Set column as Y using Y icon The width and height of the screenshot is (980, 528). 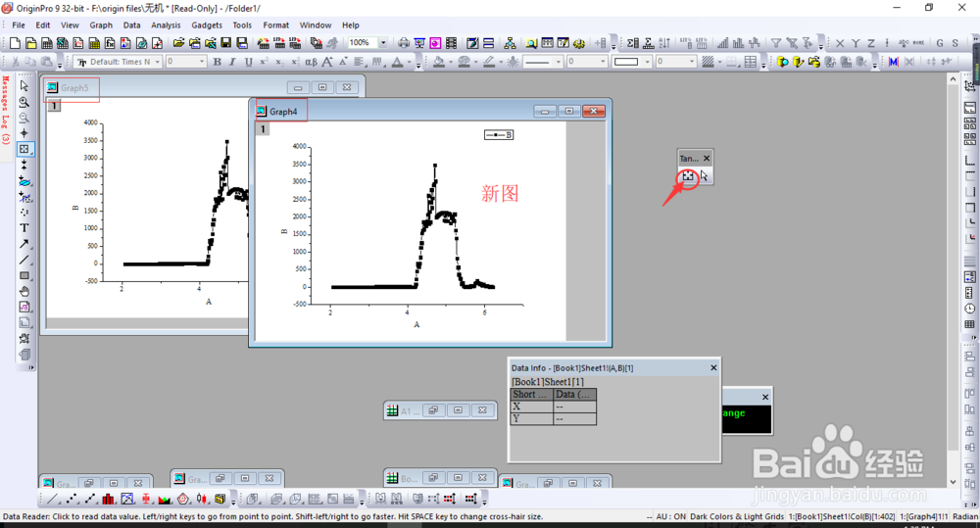point(856,43)
